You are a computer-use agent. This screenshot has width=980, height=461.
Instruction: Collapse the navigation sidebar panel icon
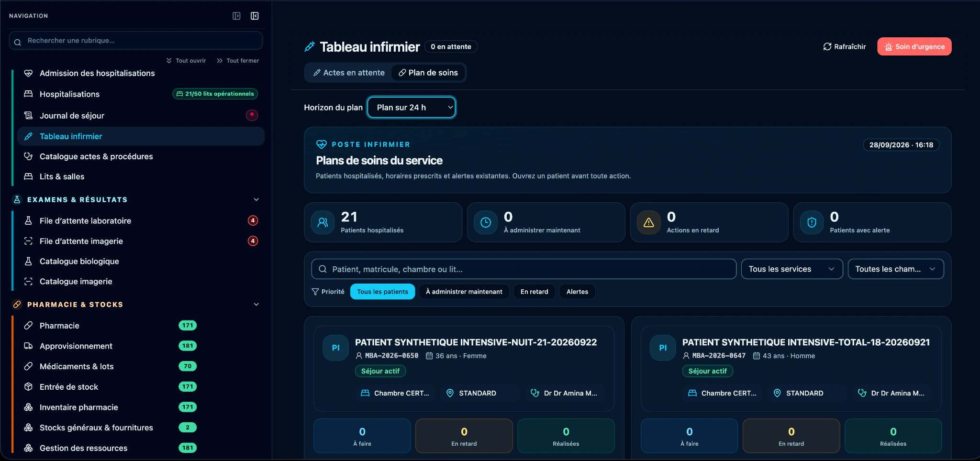[x=255, y=16]
